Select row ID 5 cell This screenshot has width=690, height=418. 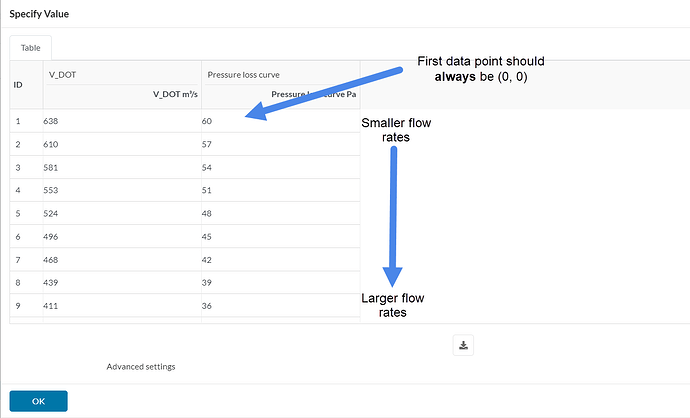[26, 213]
